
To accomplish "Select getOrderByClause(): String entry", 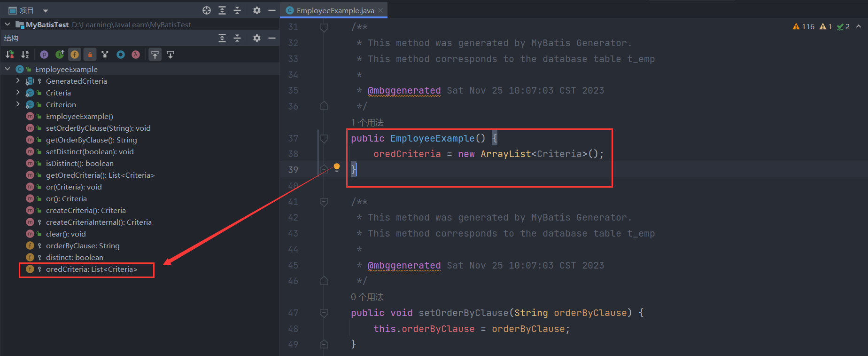I will [140, 140].
